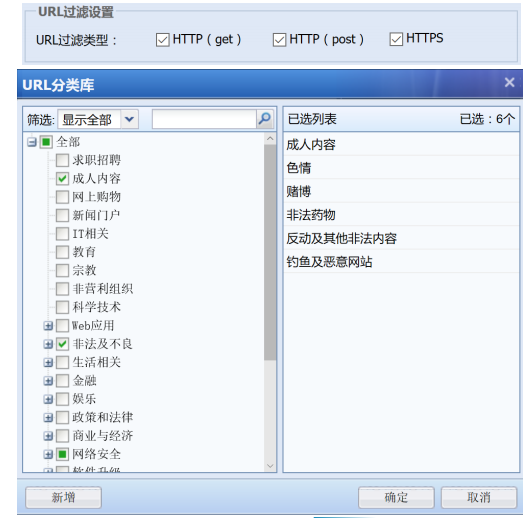The width and height of the screenshot is (523, 518).
Task: Collapse the 全部 tree root
Action: 32,142
